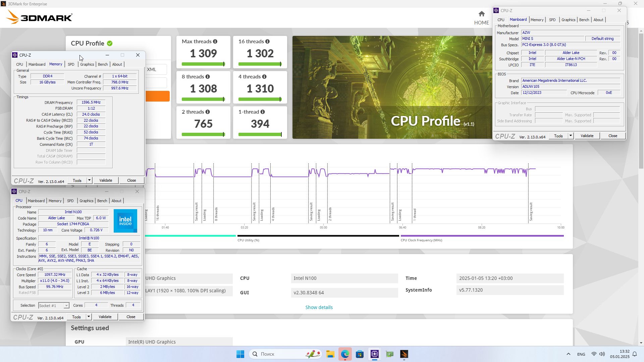Click Show details link
The image size is (644, 362).
coord(319,307)
